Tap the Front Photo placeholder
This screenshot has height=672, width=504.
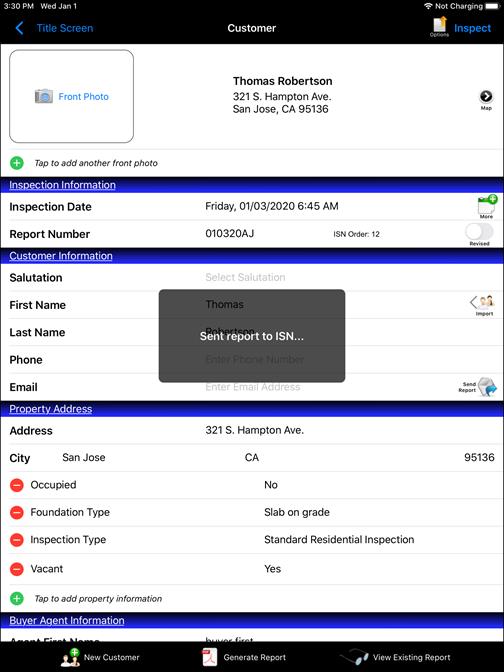point(72,96)
